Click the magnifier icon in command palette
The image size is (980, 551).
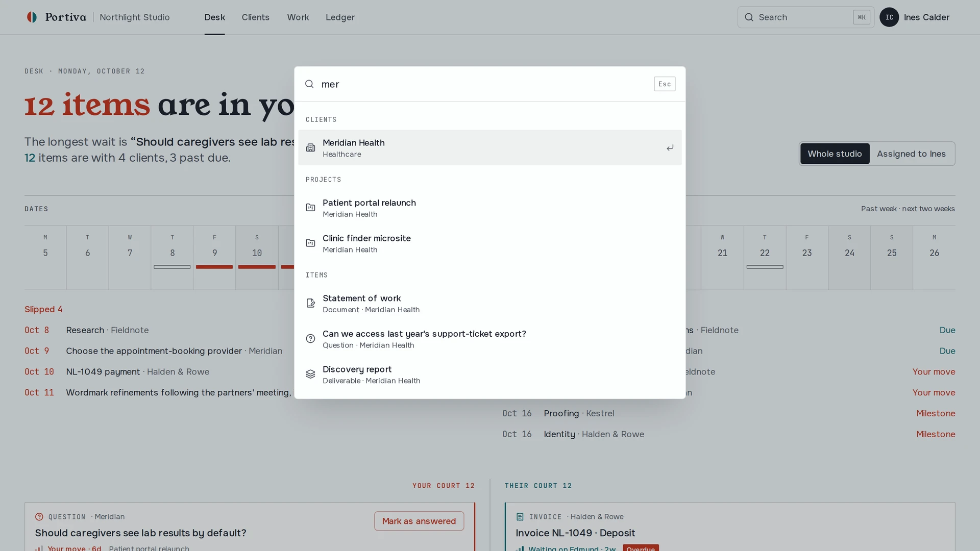(x=309, y=84)
